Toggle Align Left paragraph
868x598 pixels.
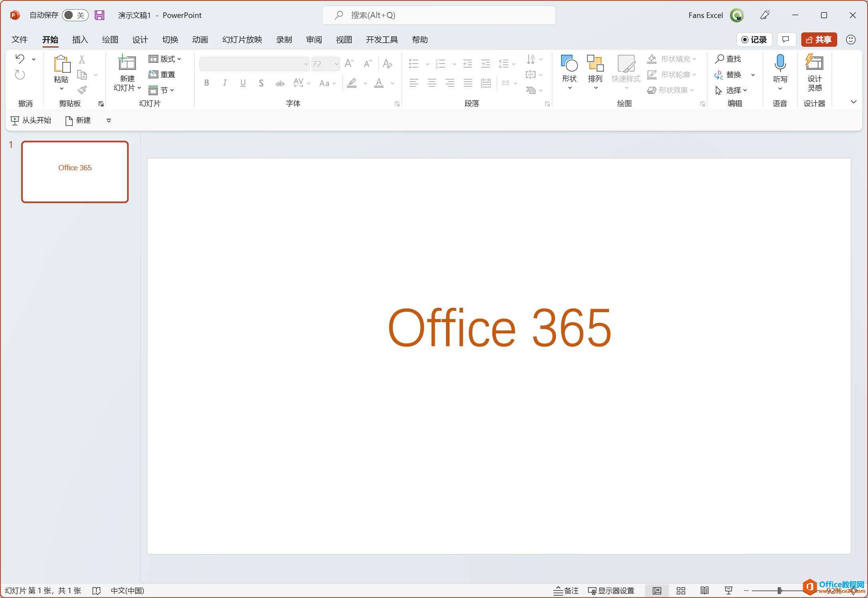[x=414, y=83]
